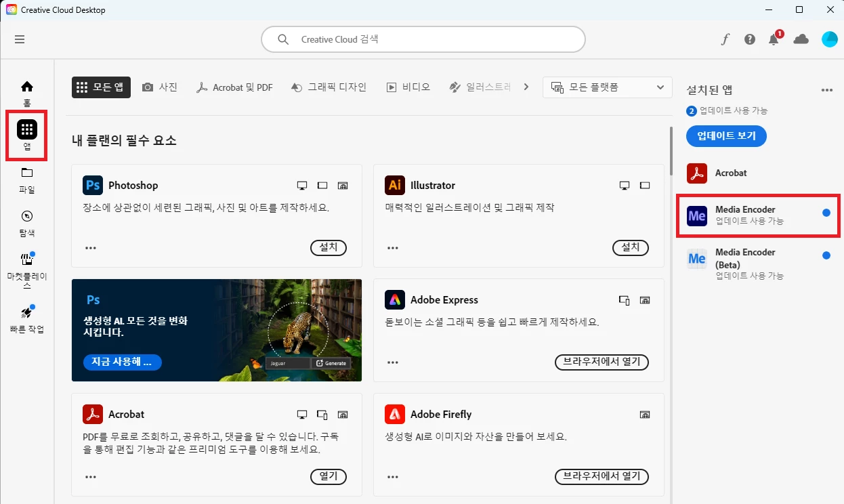Click 업데이트 보기 button
Viewport: 844px width, 504px height.
coord(726,135)
